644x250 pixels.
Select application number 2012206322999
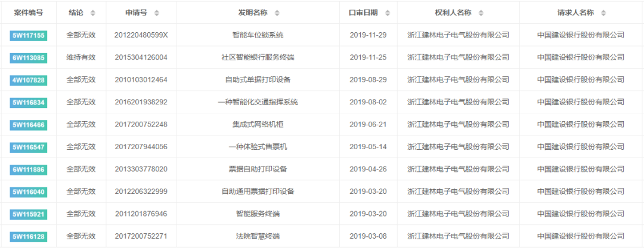(141, 192)
